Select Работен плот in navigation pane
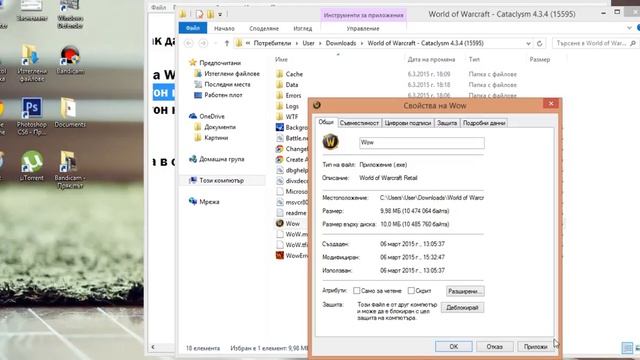The width and height of the screenshot is (640, 360). coord(218,95)
